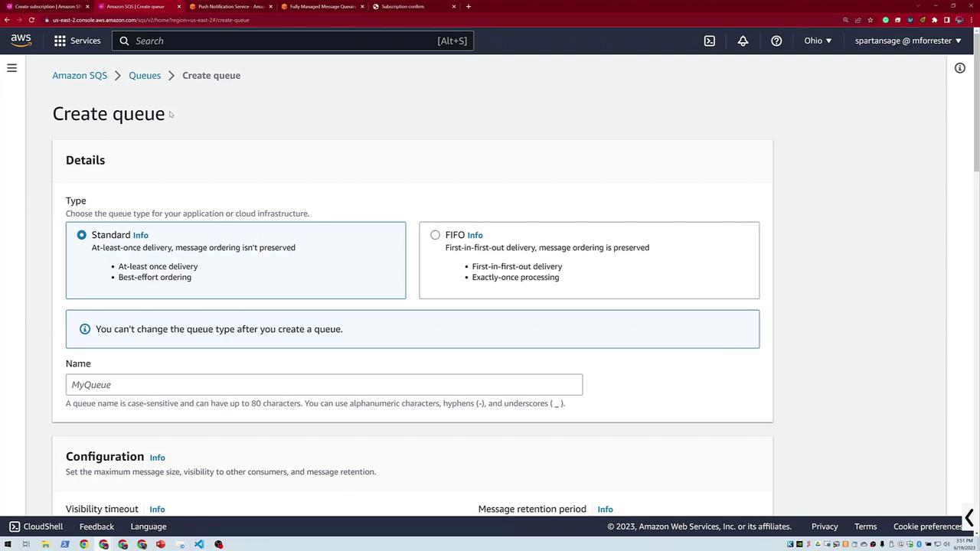Click the "Create queue" page heading

(109, 113)
